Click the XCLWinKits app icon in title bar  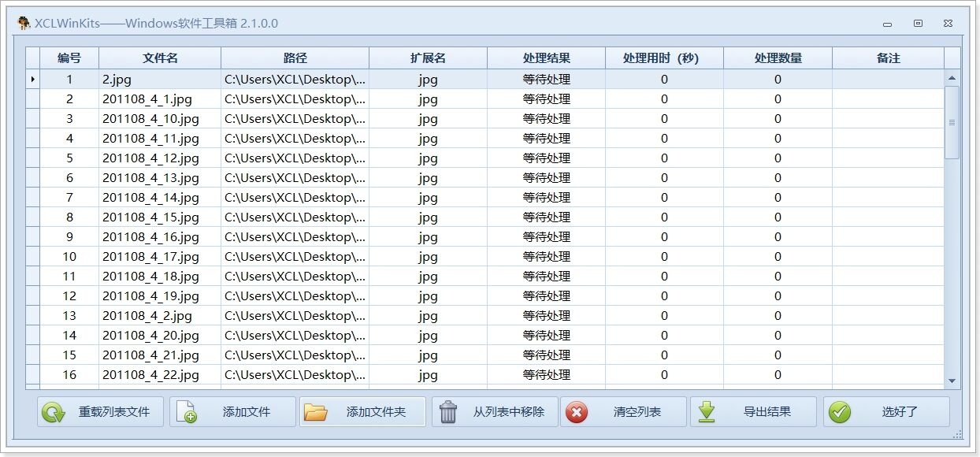(x=24, y=23)
